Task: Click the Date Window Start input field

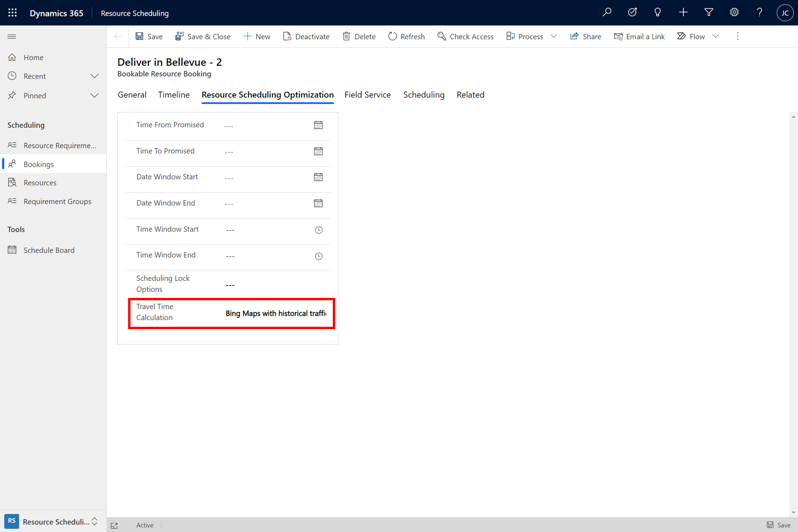Action: 266,178
